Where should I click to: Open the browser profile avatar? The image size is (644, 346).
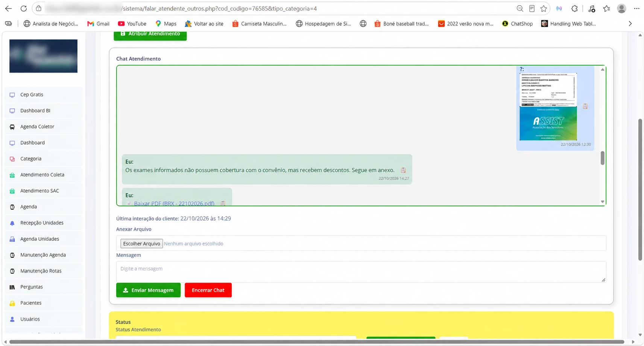coord(621,8)
